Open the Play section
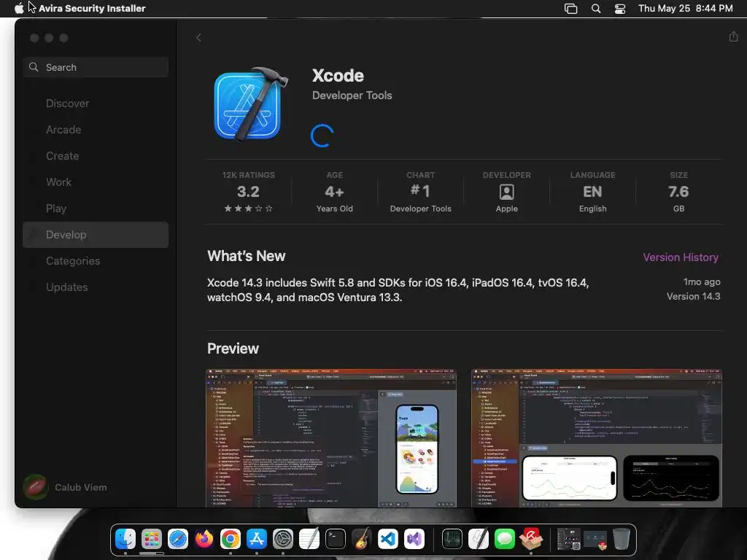Image resolution: width=747 pixels, height=560 pixels. 55,208
